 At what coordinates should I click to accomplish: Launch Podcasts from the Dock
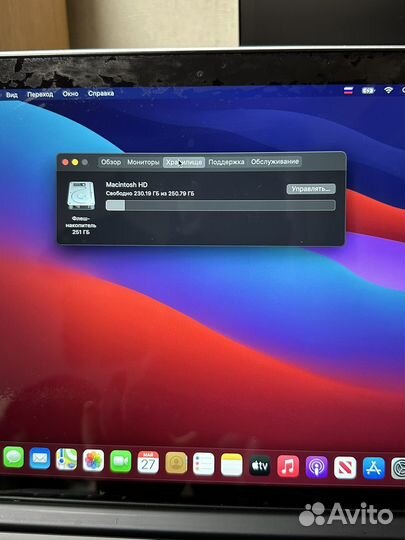(316, 467)
